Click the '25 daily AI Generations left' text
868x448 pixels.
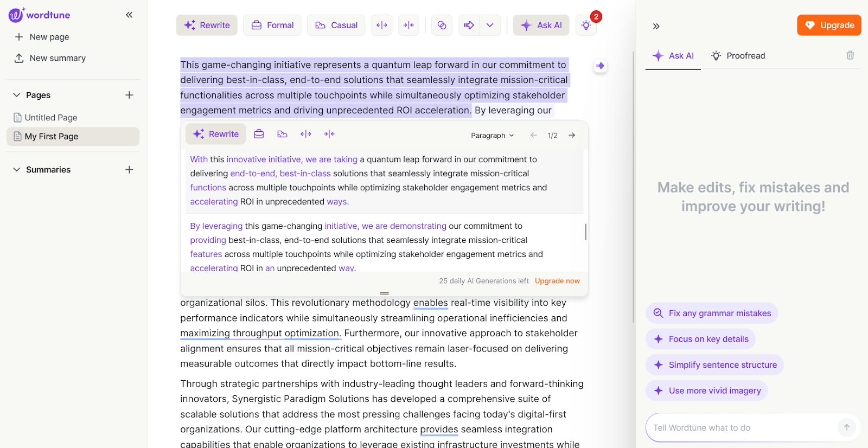pyautogui.click(x=484, y=281)
